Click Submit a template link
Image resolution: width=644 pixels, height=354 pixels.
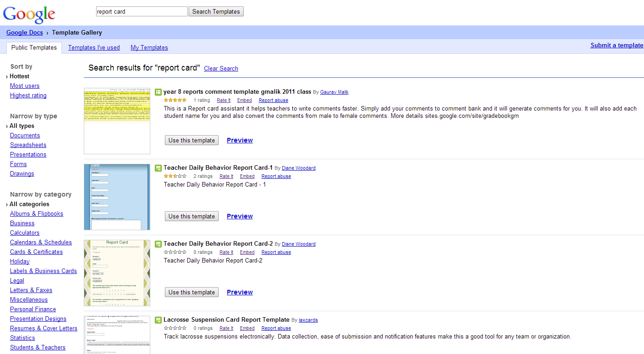(617, 45)
